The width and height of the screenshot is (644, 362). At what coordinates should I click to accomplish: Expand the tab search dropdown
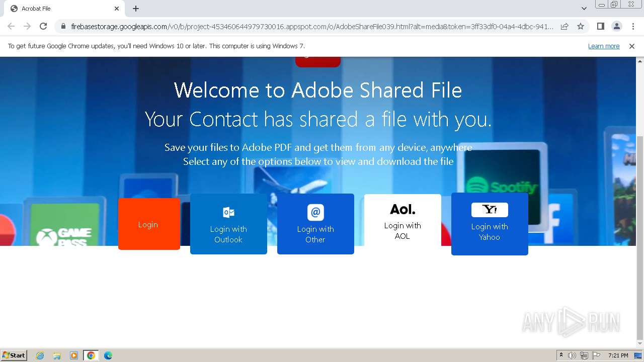tap(584, 9)
